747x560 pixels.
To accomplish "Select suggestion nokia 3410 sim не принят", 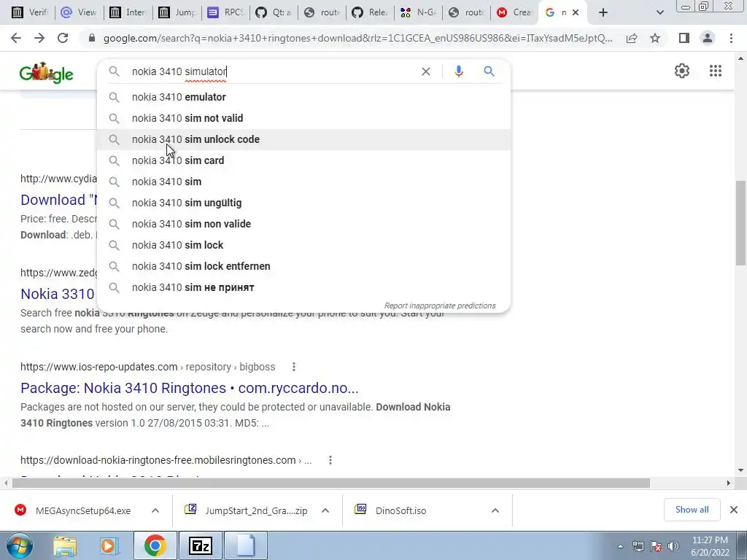I will pos(304,287).
